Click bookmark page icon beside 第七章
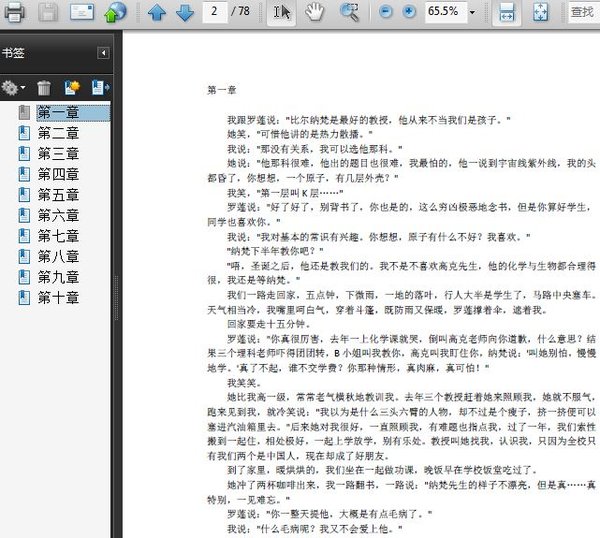The image size is (600, 538). click(x=24, y=236)
